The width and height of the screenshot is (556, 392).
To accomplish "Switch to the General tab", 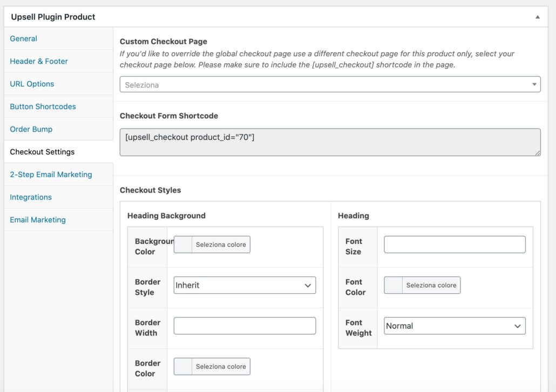I will pyautogui.click(x=23, y=38).
